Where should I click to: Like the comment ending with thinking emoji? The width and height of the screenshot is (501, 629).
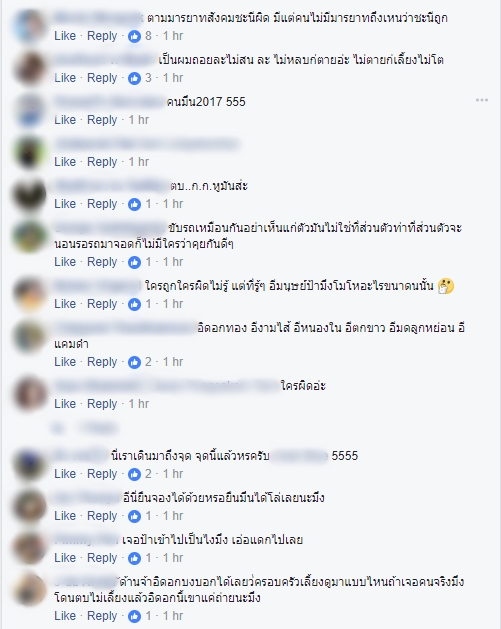pyautogui.click(x=65, y=304)
